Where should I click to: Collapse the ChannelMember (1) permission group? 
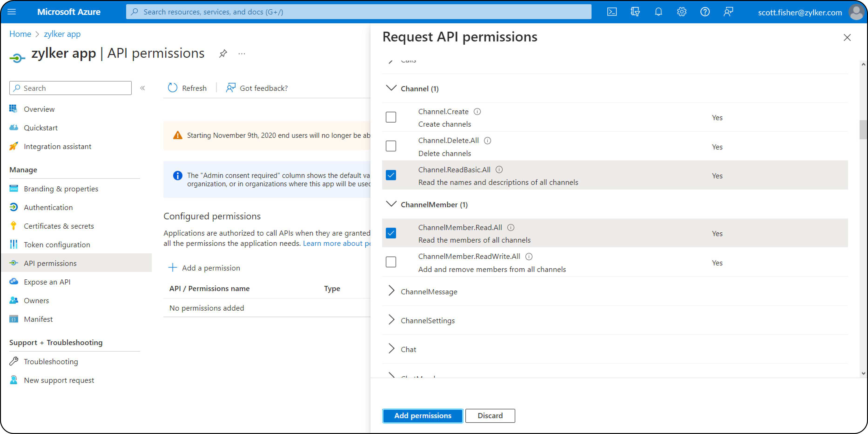tap(391, 204)
